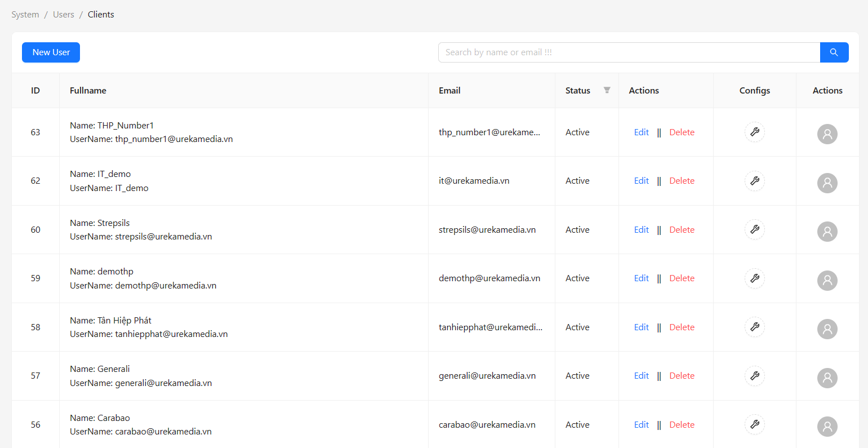Click user avatar icon for Generali
This screenshot has height=448, width=868.
(827, 378)
